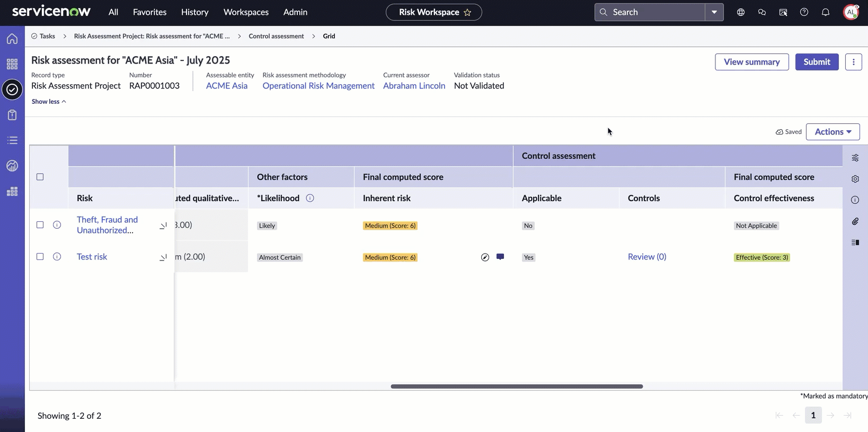Click the Risk Workspace title pill
Image resolution: width=868 pixels, height=432 pixels.
click(433, 12)
